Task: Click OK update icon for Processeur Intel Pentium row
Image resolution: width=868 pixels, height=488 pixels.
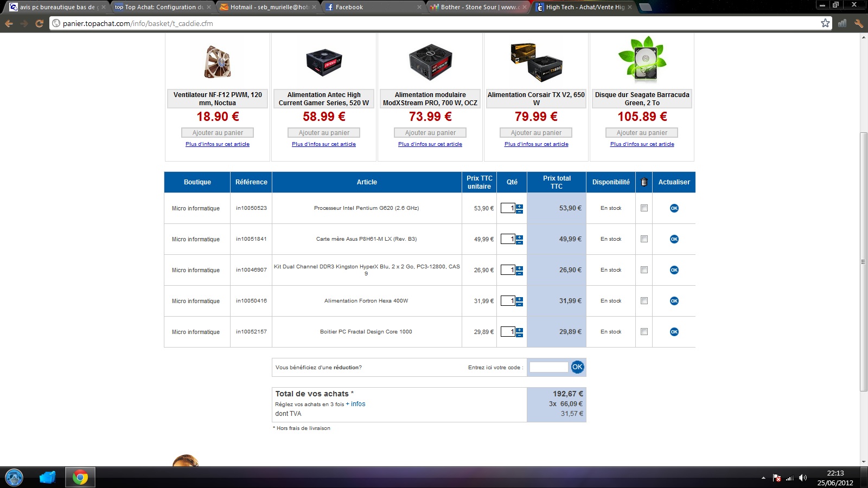Action: (674, 208)
